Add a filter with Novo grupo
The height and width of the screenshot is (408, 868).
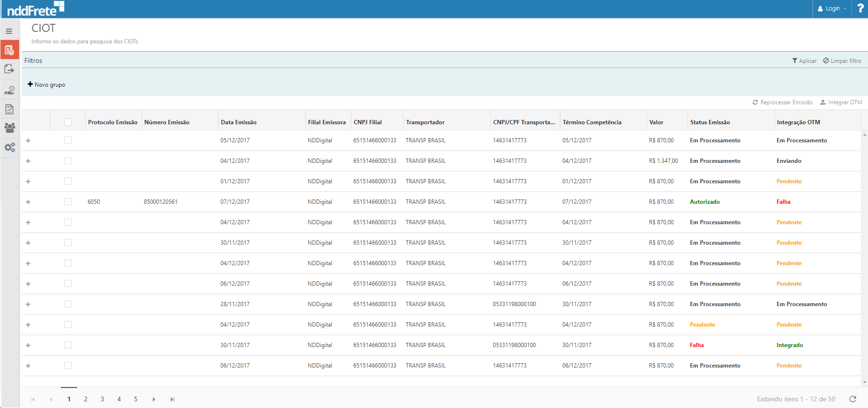tap(46, 85)
